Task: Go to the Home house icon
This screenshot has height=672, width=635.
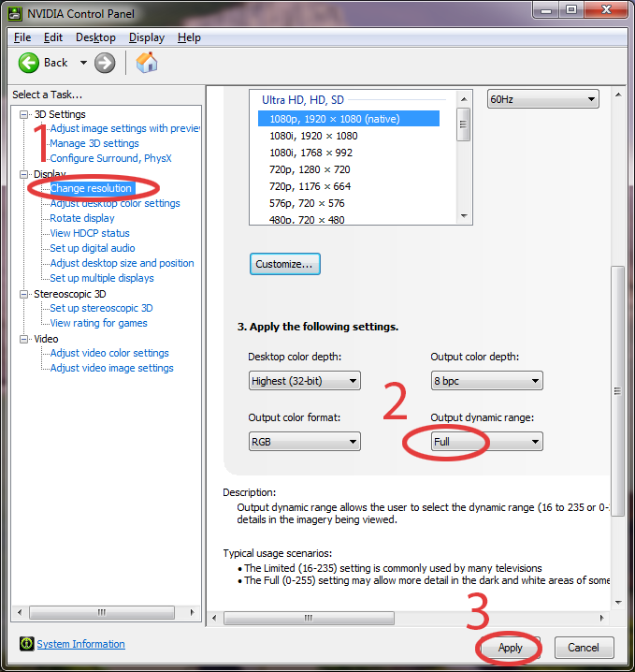Action: click(147, 63)
